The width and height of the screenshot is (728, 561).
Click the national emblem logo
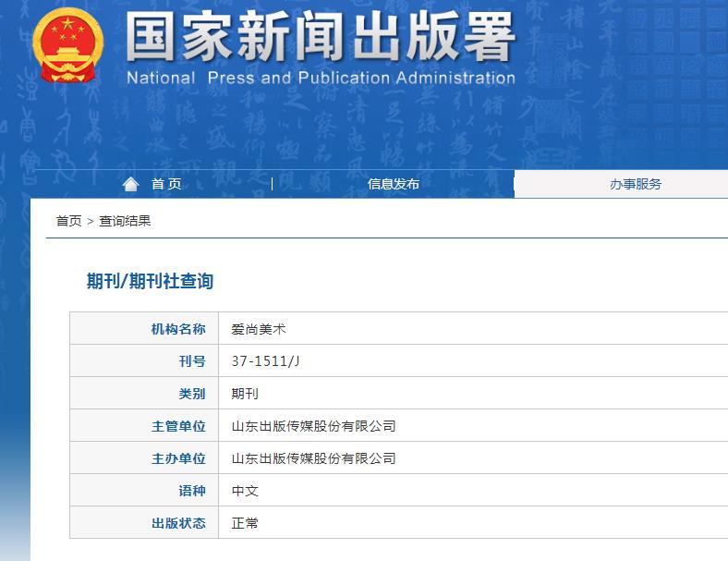point(67,45)
